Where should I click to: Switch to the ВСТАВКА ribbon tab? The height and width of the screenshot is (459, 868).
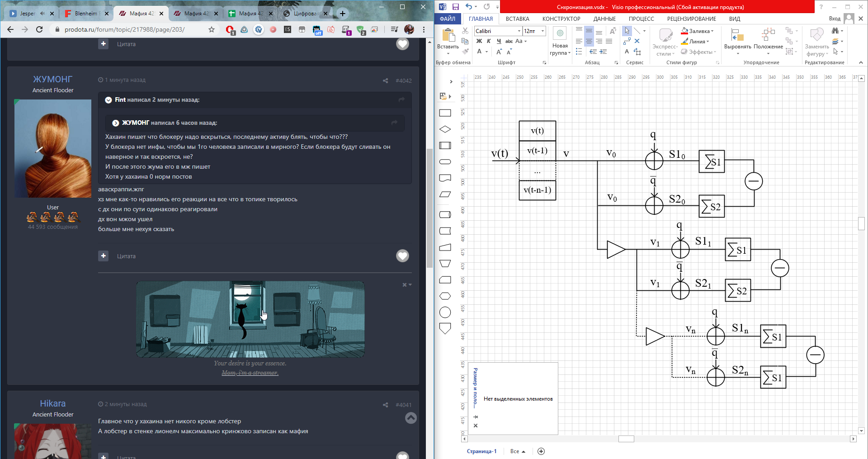point(517,19)
